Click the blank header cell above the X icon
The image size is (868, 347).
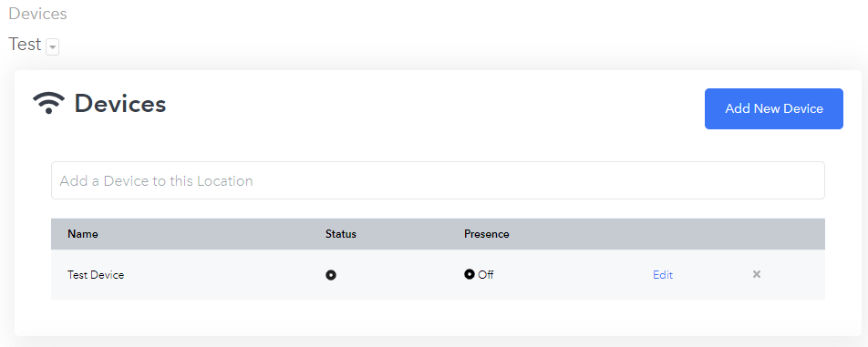(x=756, y=234)
